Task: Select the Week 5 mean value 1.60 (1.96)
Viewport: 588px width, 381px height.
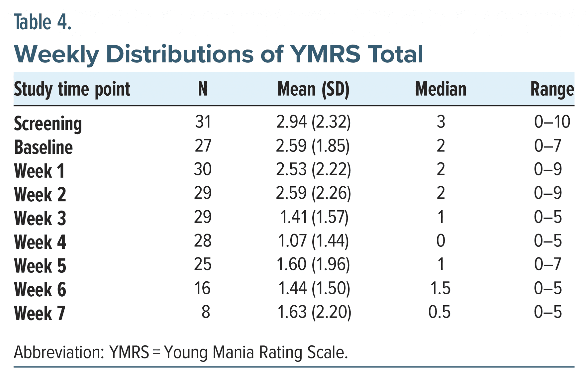Action: 313,264
